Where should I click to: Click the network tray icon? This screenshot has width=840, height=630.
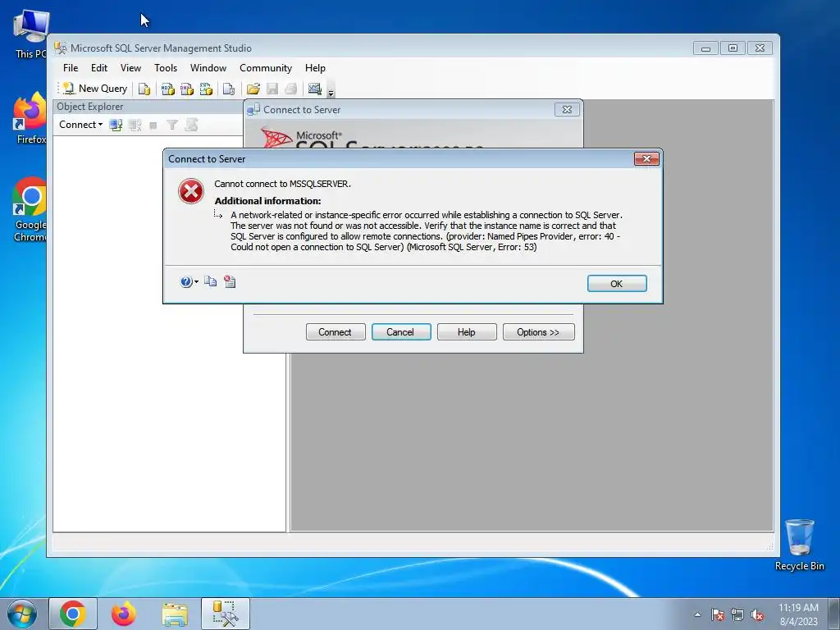[737, 614]
